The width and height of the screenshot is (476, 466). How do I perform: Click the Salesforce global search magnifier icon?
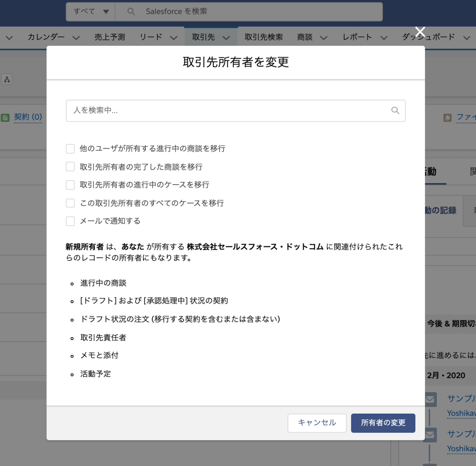tap(131, 11)
